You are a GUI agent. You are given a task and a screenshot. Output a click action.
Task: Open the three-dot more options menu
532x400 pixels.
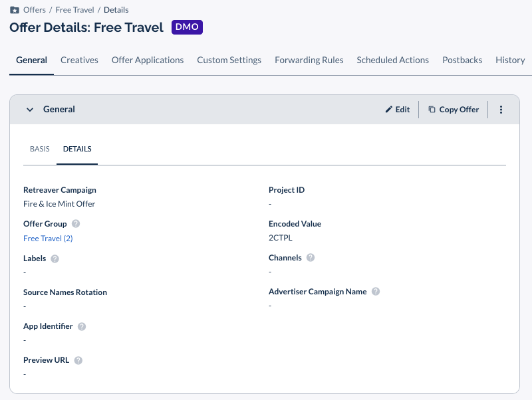pyautogui.click(x=501, y=110)
